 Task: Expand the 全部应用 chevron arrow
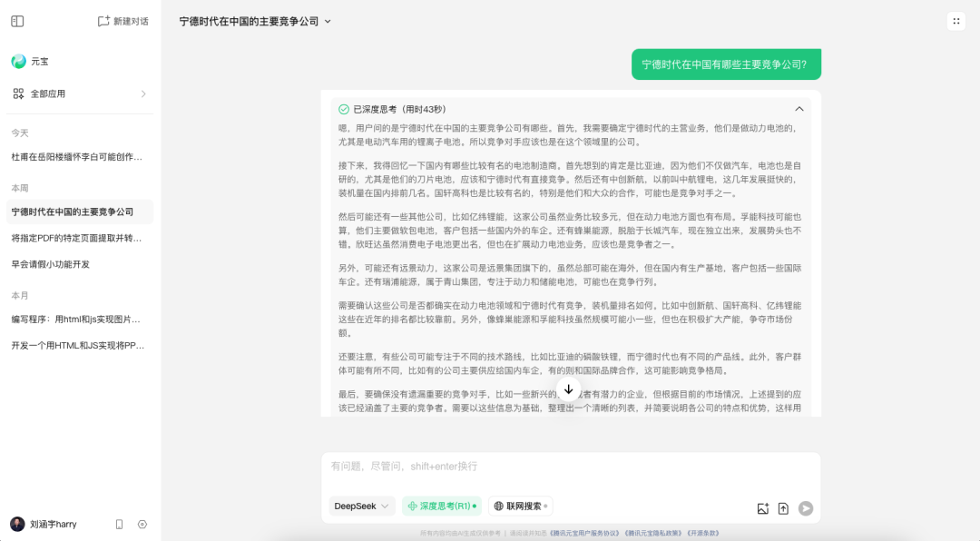pos(143,93)
